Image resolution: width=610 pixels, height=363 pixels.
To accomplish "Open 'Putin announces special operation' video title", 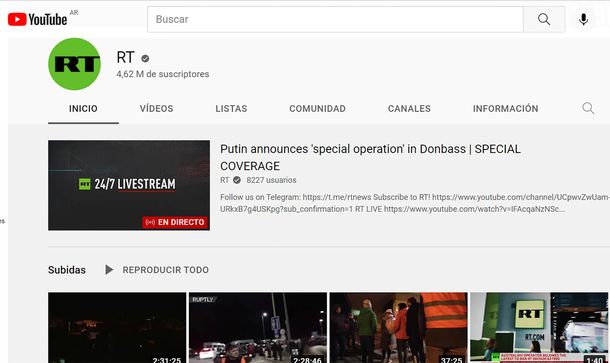I will 370,157.
